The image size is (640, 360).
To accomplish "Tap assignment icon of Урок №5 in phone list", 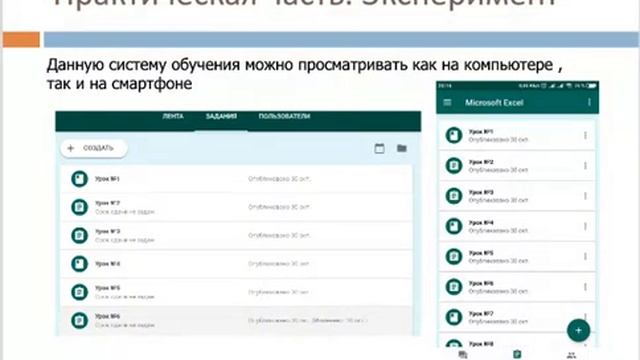I will [453, 257].
